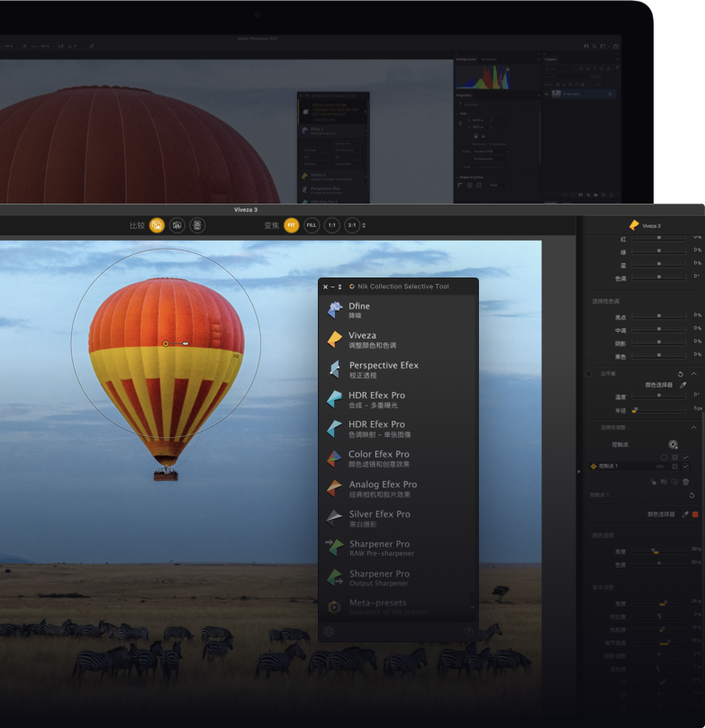Image resolution: width=705 pixels, height=728 pixels.
Task: Set zoom to FILL
Action: [312, 225]
